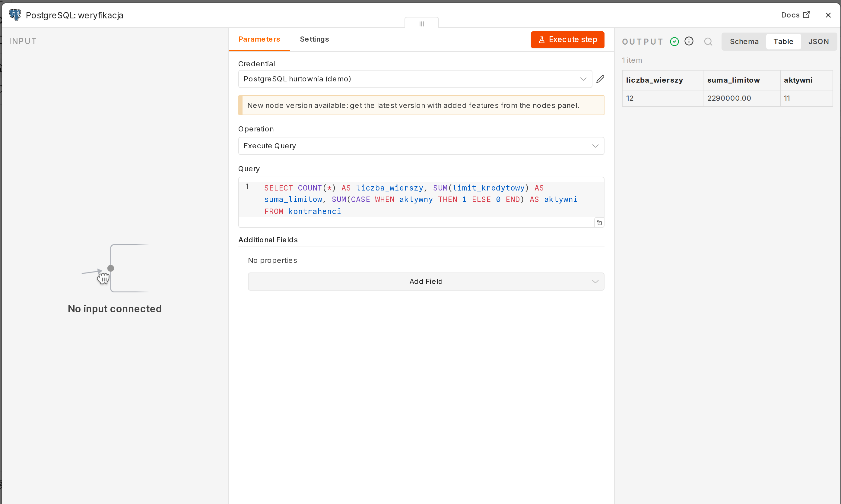Click the Query field label
This screenshot has height=504, width=841.
(249, 169)
